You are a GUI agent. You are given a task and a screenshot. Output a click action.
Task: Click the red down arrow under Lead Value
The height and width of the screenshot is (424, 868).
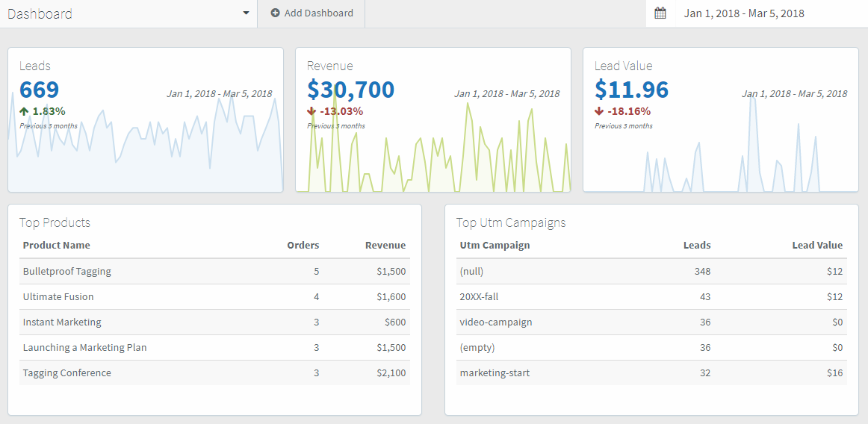[599, 111]
